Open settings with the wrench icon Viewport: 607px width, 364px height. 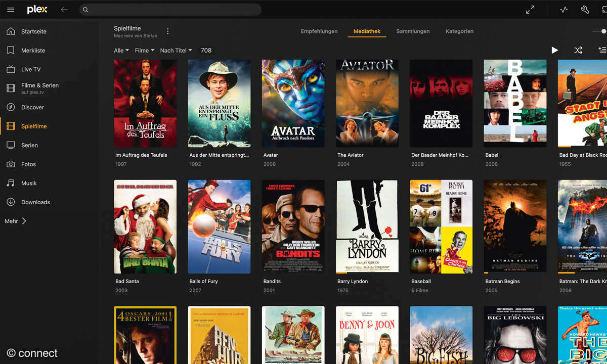point(585,10)
